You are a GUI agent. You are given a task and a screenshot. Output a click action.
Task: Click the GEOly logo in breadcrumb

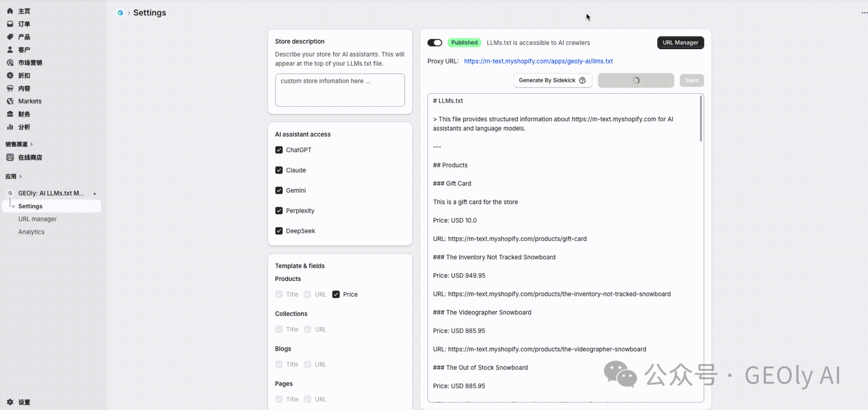(120, 13)
